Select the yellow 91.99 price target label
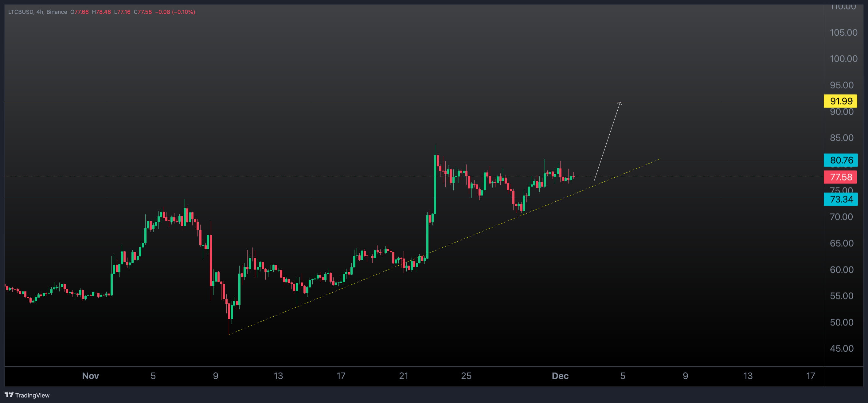 [x=841, y=101]
